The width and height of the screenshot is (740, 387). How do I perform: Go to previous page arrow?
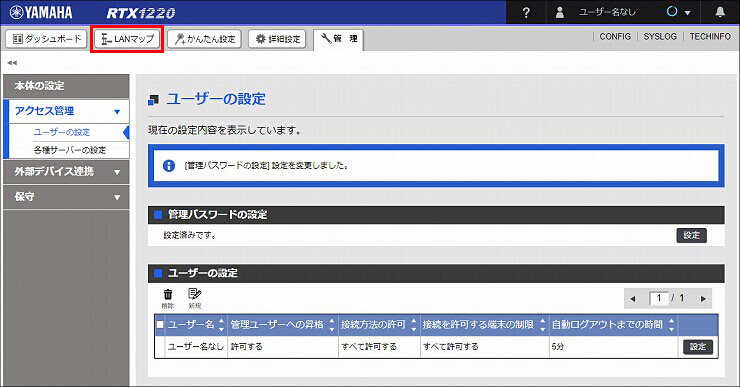tap(633, 299)
